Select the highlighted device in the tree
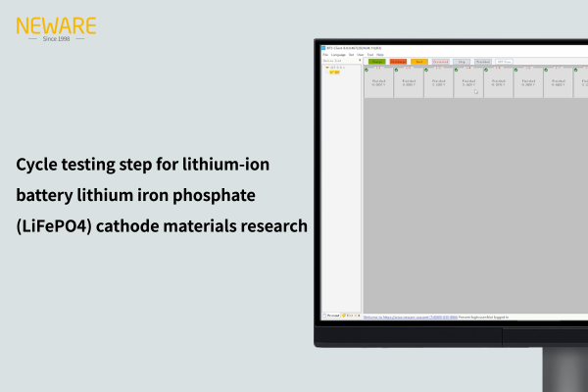The height and width of the screenshot is (392, 588). pos(334,72)
